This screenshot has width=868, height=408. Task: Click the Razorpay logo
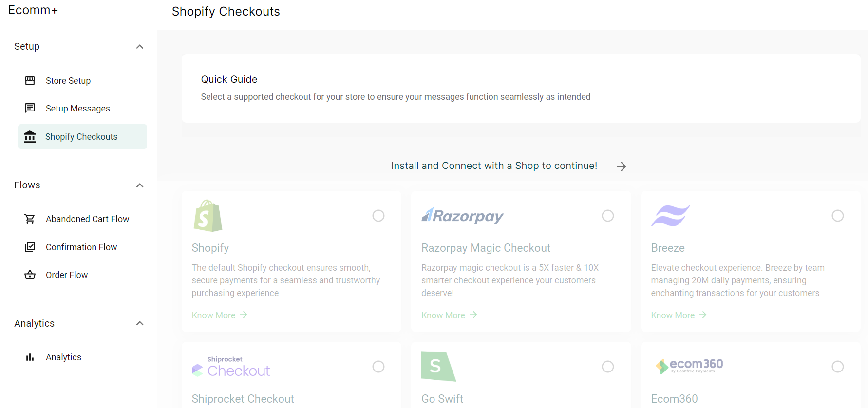point(462,216)
